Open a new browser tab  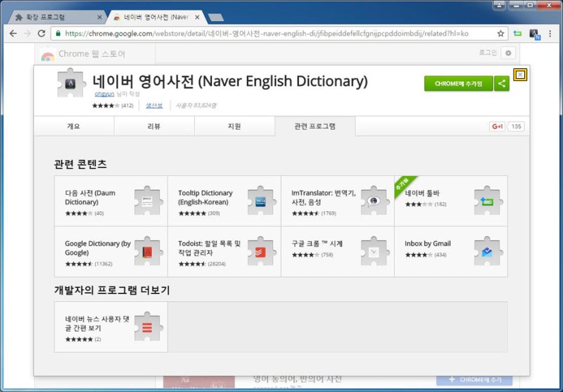[215, 17]
